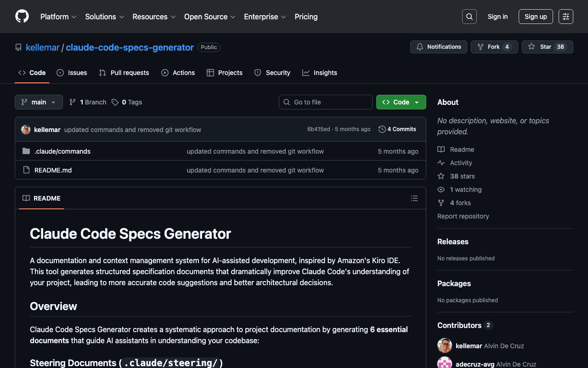588x368 pixels.
Task: Click the appearance settings icon in header
Action: point(565,17)
